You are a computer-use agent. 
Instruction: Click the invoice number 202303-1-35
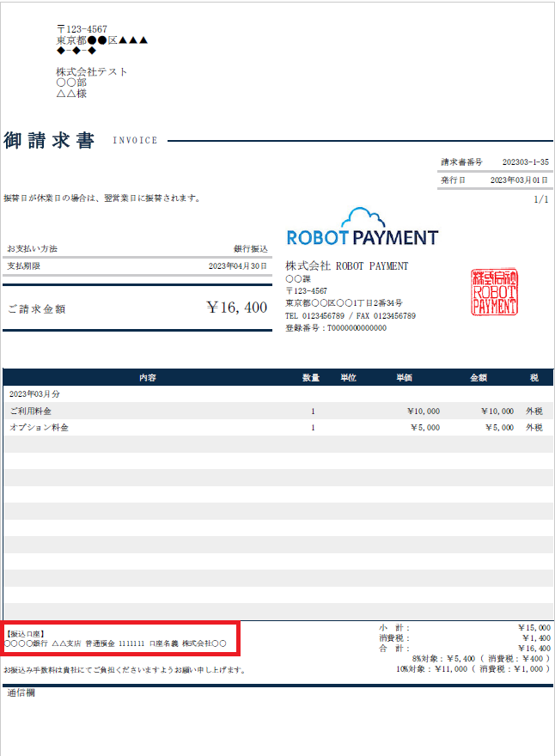(525, 162)
